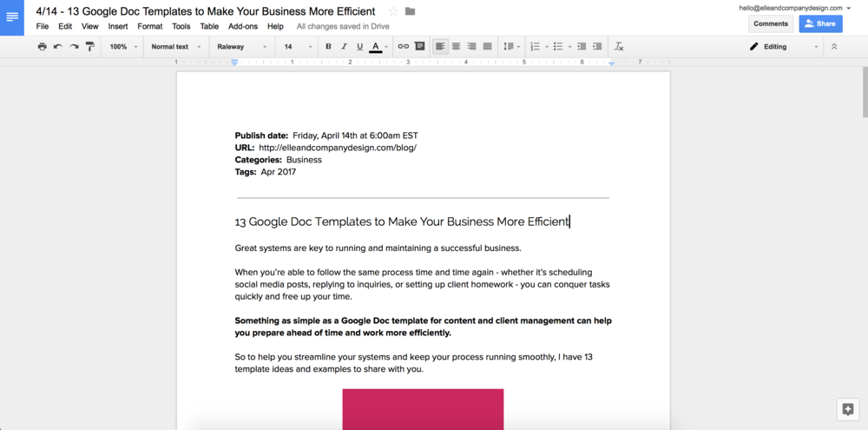
Task: Justify text
Action: [487, 47]
